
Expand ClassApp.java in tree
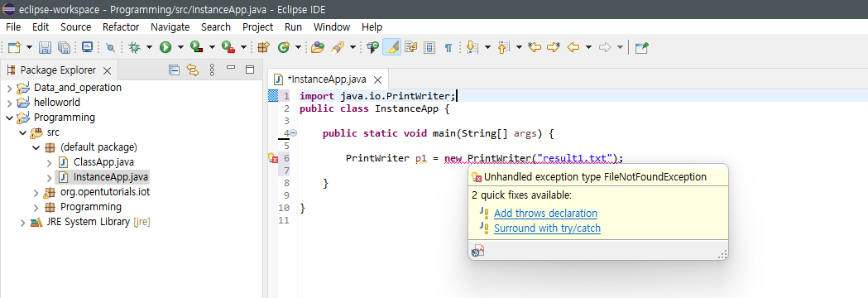pos(49,162)
